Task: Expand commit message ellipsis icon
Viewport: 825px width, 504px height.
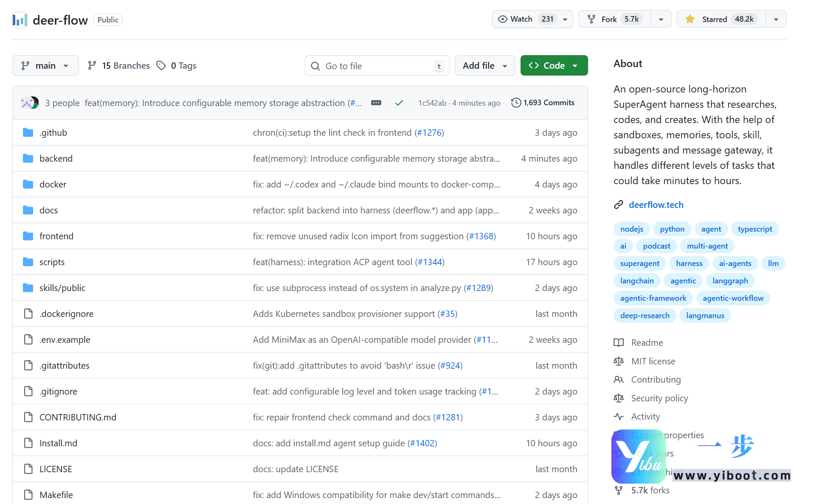Action: [x=376, y=103]
